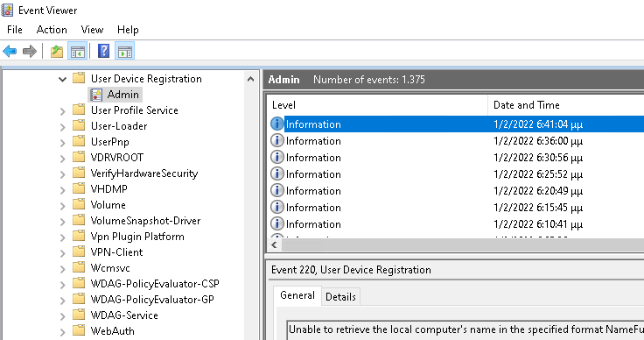
Task: Sort by Date and Time column header
Action: [x=566, y=105]
